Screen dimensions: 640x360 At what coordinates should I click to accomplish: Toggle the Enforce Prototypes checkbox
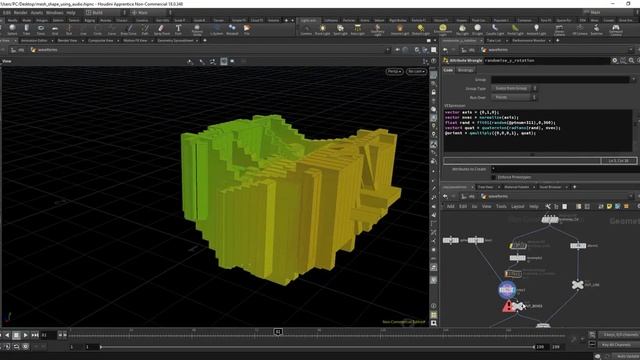coord(493,177)
